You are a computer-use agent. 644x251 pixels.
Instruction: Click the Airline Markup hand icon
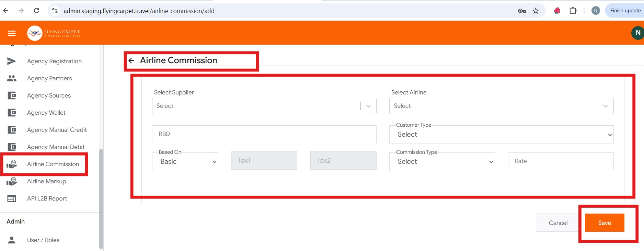[12, 181]
